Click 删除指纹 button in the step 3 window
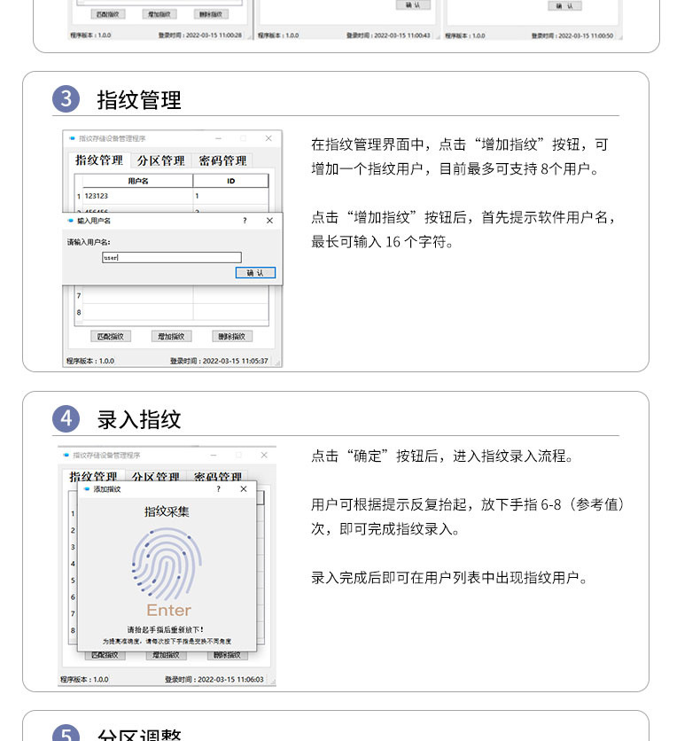This screenshot has height=741, width=700. [x=232, y=337]
